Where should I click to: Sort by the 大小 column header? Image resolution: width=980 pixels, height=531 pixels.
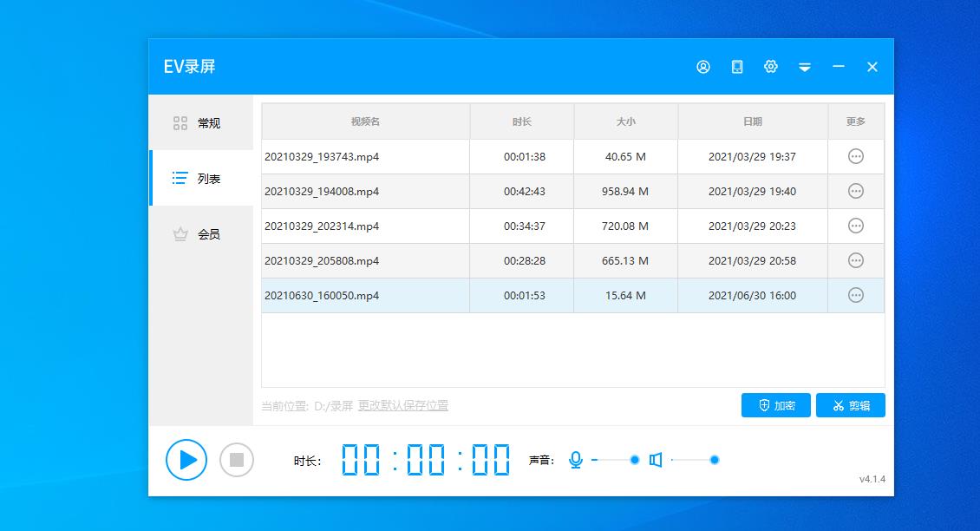[x=625, y=122]
